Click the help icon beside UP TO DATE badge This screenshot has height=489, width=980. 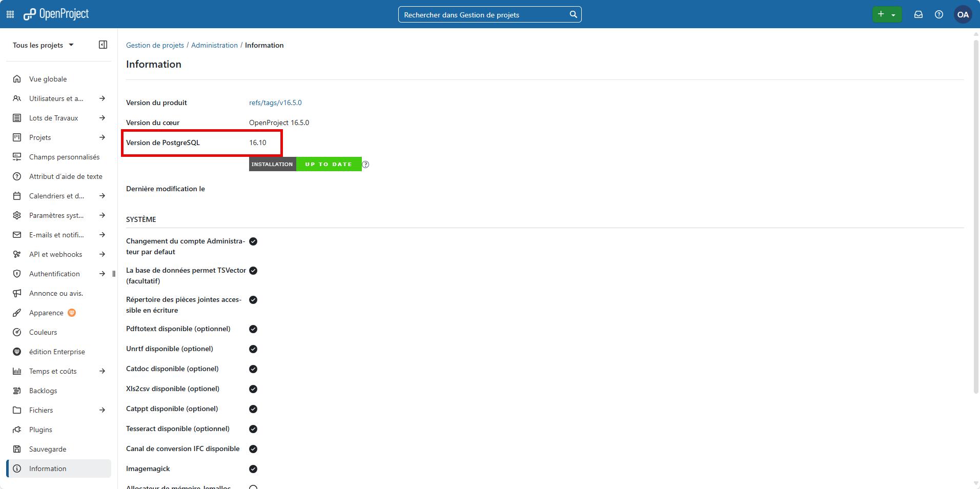coord(365,165)
